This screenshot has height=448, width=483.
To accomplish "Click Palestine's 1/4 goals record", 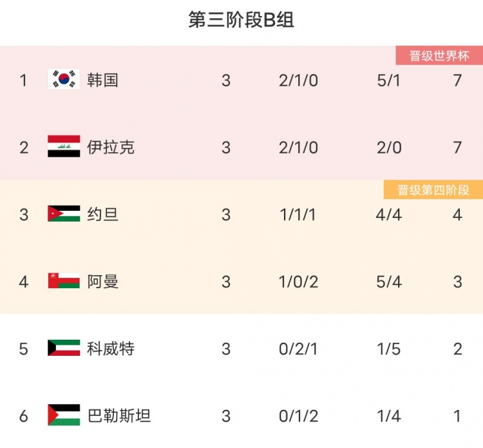I will (389, 416).
